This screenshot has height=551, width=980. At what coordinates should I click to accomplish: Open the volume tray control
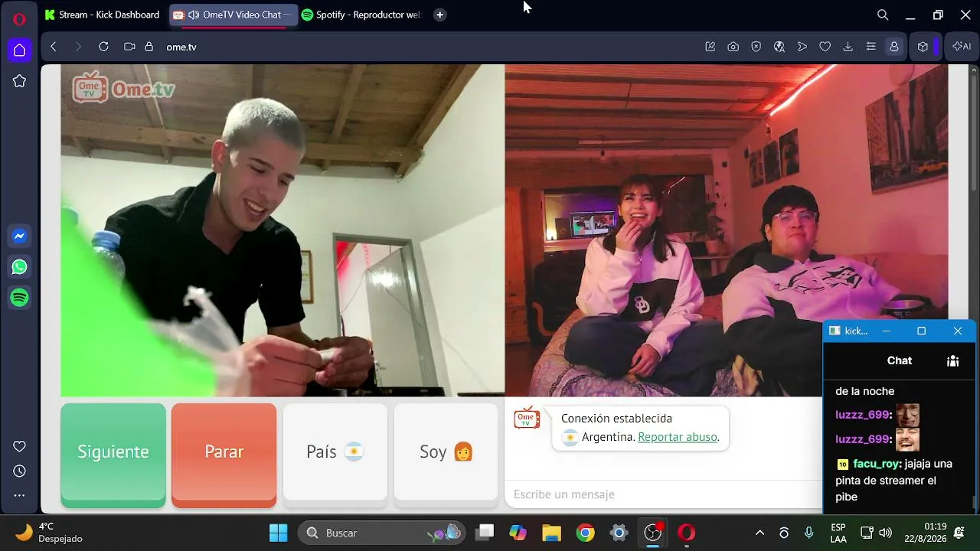tap(886, 533)
